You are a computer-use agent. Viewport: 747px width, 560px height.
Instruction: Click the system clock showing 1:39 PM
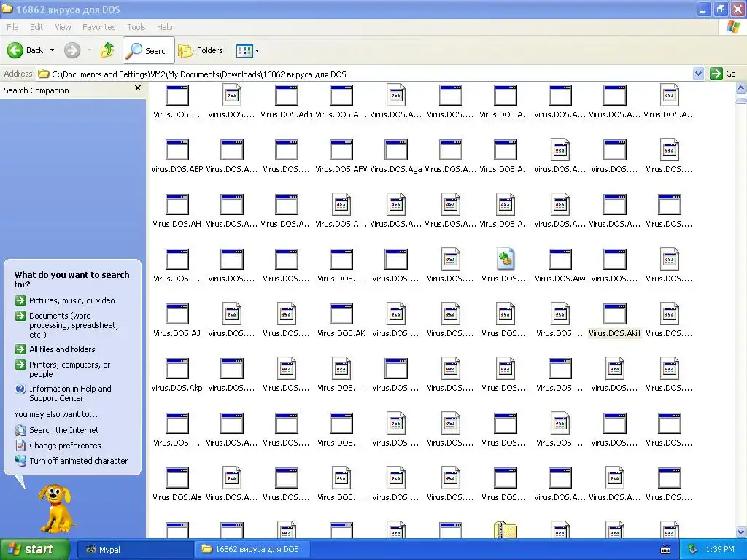tap(720, 550)
